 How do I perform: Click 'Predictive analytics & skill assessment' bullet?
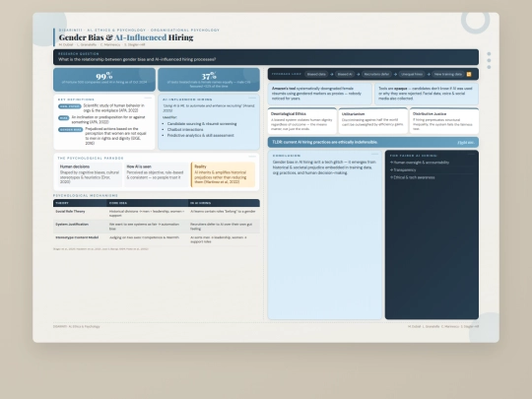click(x=200, y=135)
